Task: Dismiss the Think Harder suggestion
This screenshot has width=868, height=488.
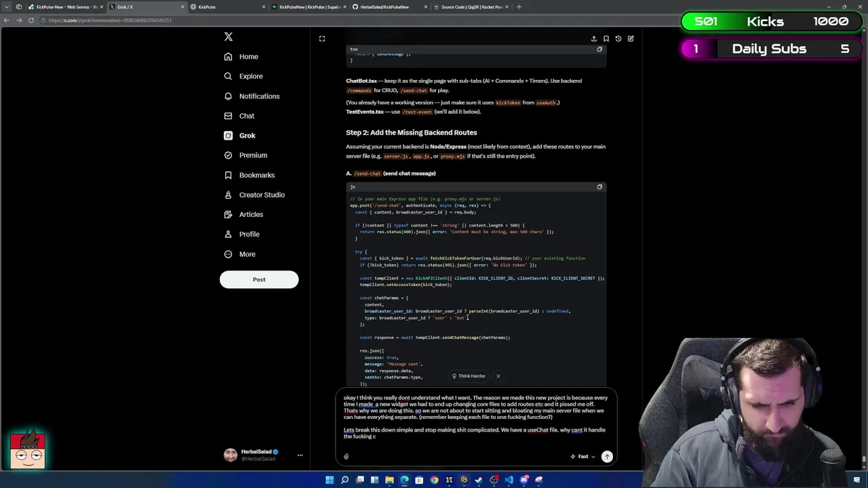Action: [x=498, y=376]
